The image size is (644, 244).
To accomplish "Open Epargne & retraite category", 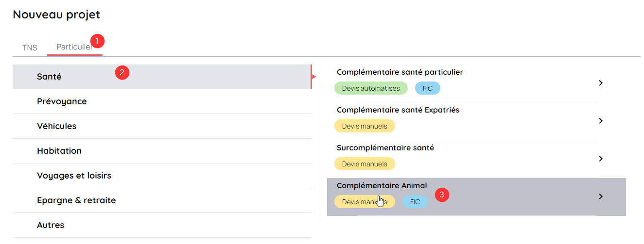I will tap(76, 200).
